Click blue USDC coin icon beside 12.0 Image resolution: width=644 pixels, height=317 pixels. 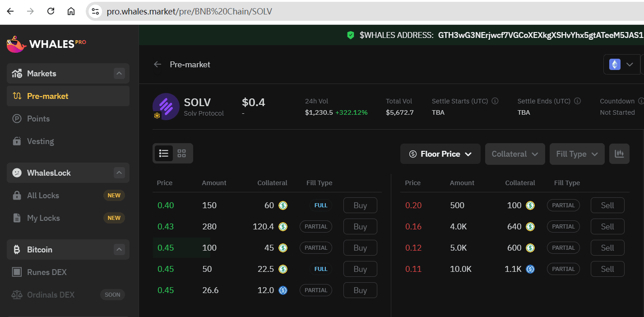coord(283,290)
